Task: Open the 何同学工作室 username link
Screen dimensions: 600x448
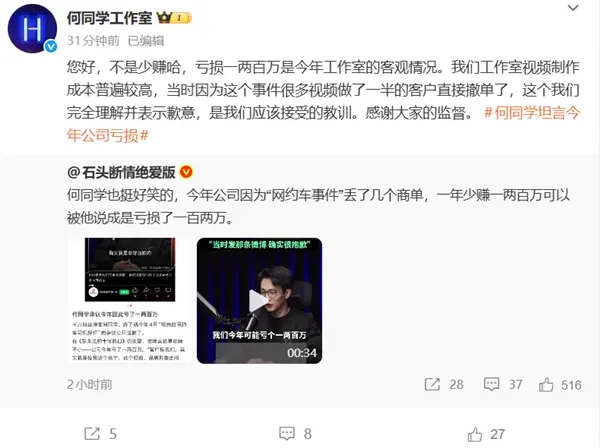Action: pyautogui.click(x=109, y=18)
